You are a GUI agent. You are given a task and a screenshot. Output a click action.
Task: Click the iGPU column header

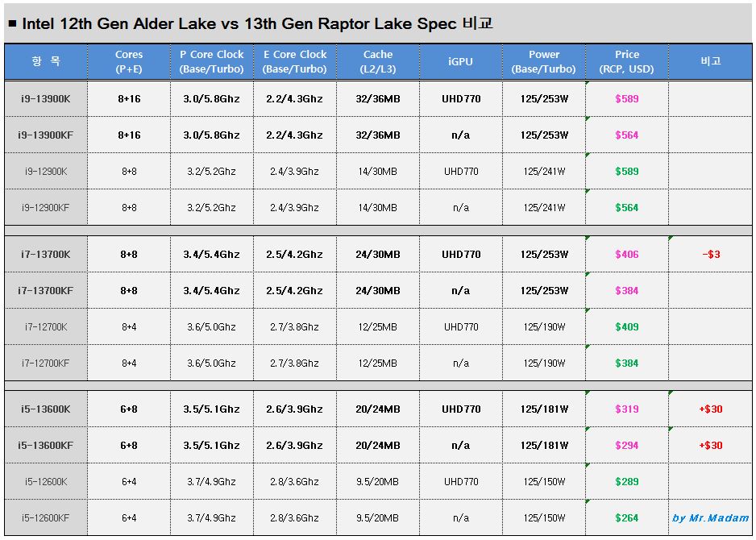coord(460,62)
